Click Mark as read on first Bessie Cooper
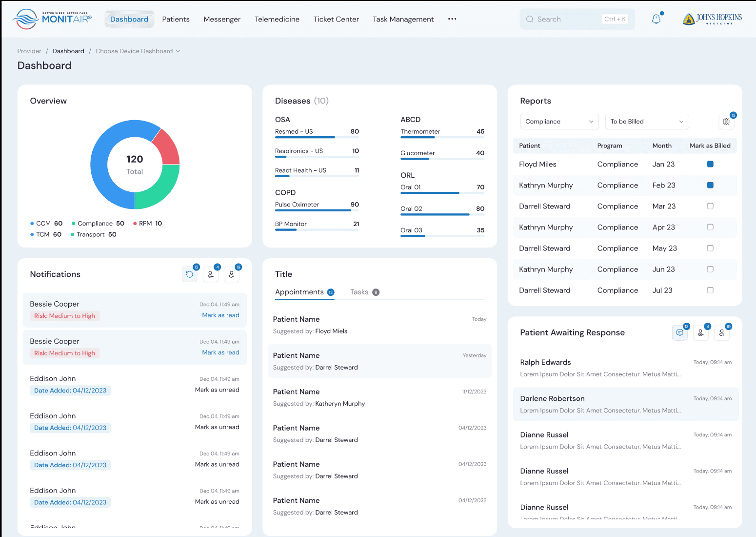This screenshot has width=756, height=537. [x=220, y=315]
